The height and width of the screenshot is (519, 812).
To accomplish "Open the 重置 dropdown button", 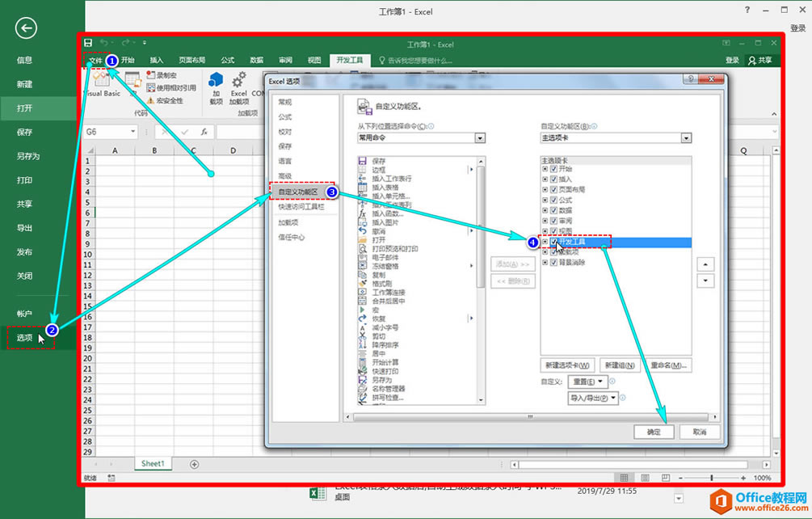I will point(587,382).
